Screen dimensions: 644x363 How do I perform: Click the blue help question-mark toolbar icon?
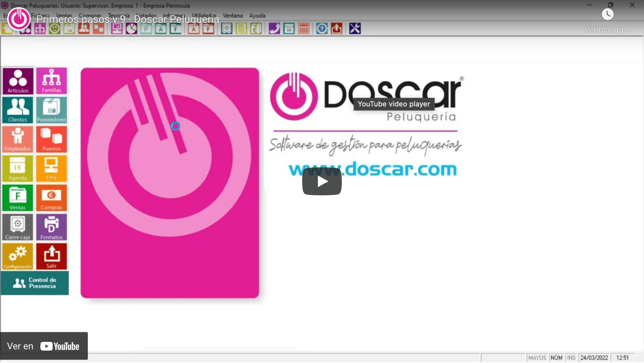(322, 29)
